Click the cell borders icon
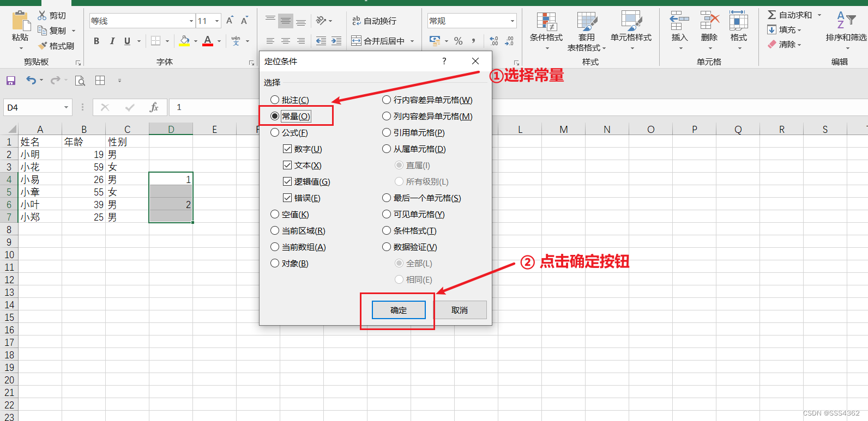 (156, 41)
